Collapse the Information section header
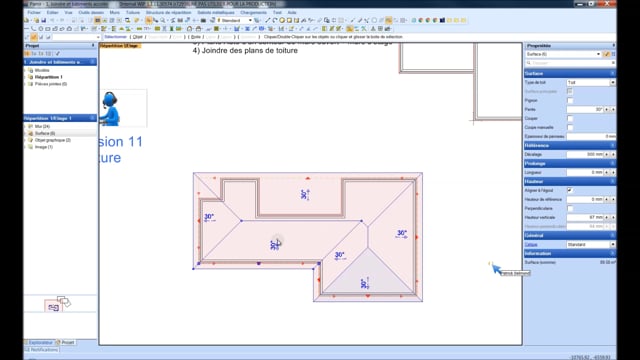 tap(612, 253)
